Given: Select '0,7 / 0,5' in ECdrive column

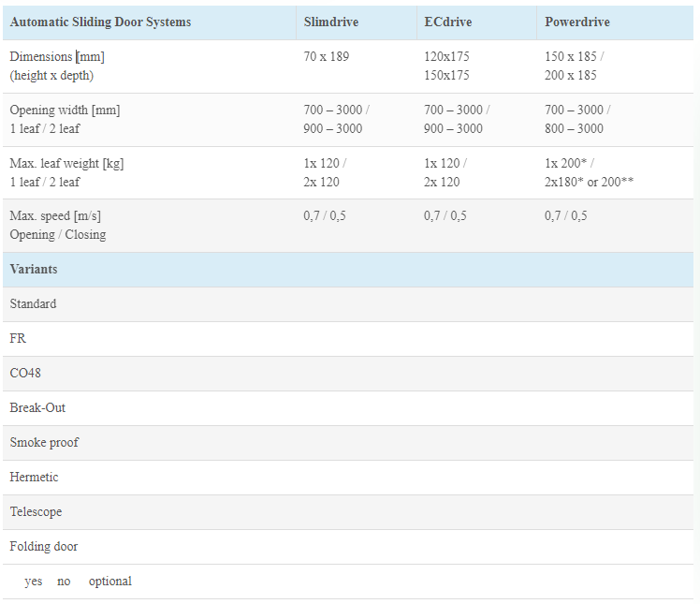Looking at the screenshot, I should (x=445, y=216).
